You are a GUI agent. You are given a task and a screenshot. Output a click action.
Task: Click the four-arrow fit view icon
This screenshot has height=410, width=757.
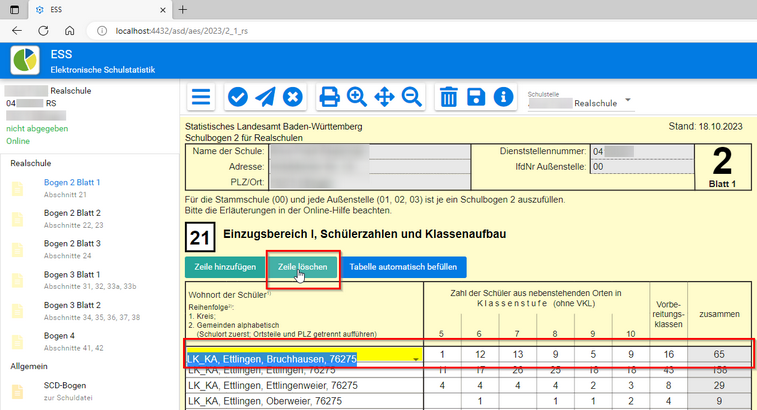tap(384, 97)
